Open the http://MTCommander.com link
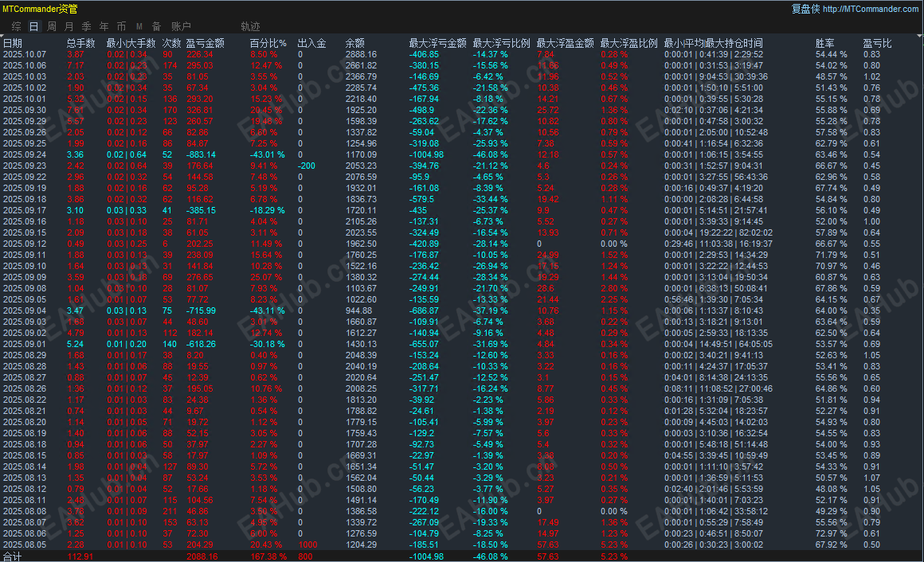Viewport: 924px width, 562px height. coord(870,9)
